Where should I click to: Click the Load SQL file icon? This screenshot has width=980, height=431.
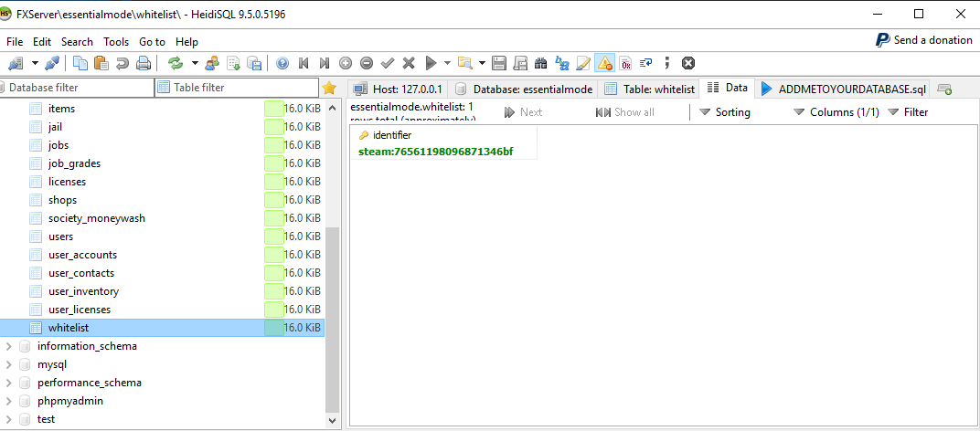(254, 63)
